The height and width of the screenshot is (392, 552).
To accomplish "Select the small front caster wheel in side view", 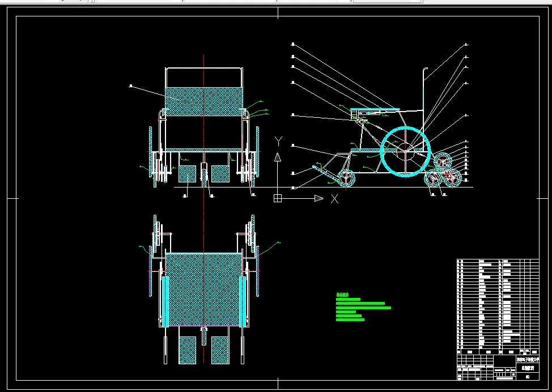I will click(x=346, y=178).
